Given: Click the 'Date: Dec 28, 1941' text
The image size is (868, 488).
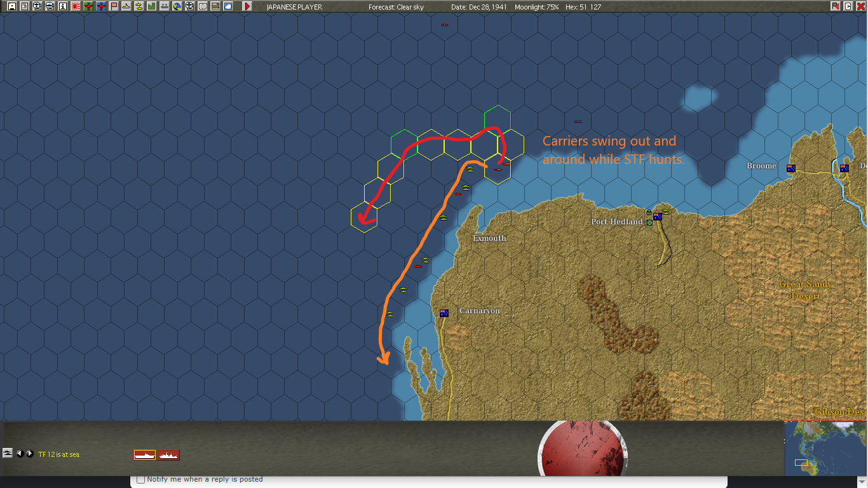Looking at the screenshot, I should 479,7.
